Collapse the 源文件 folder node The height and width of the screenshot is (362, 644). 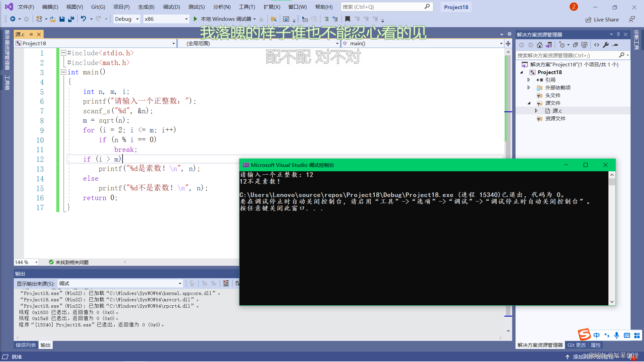pyautogui.click(x=529, y=103)
